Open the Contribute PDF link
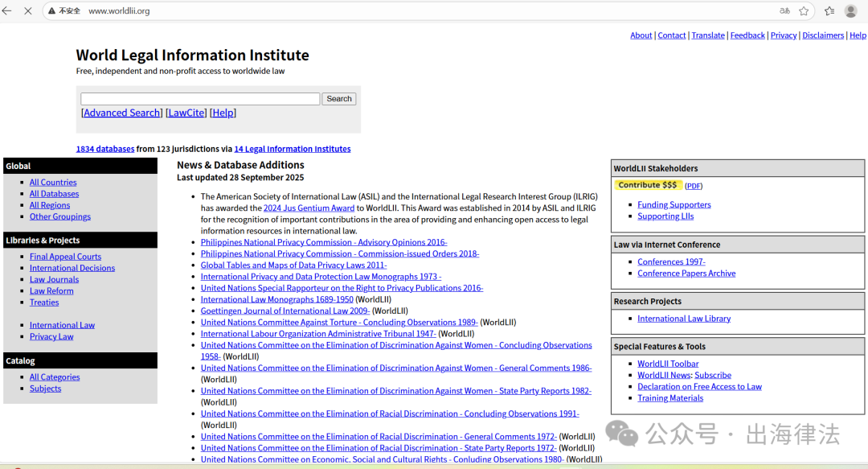The width and height of the screenshot is (868, 469). [x=694, y=186]
